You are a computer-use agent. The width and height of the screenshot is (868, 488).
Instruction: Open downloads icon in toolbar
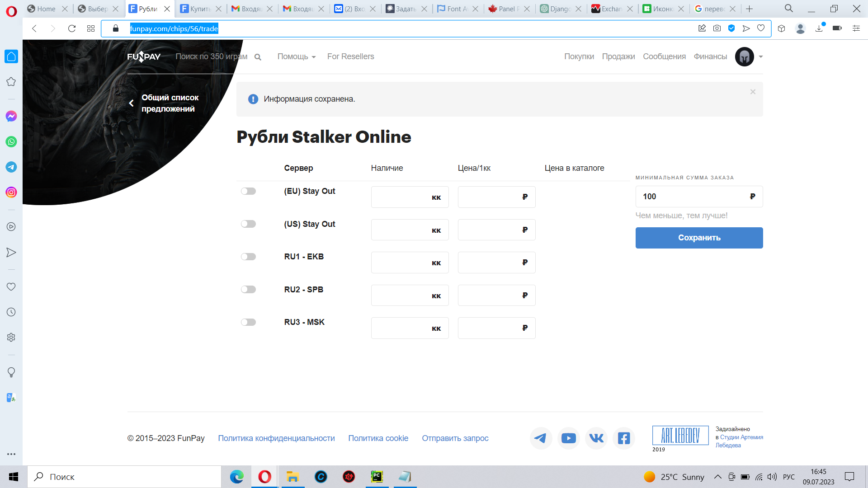click(x=819, y=28)
